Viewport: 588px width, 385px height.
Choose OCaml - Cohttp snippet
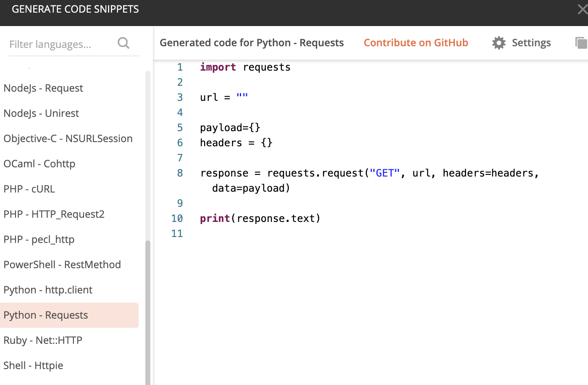[69, 164]
